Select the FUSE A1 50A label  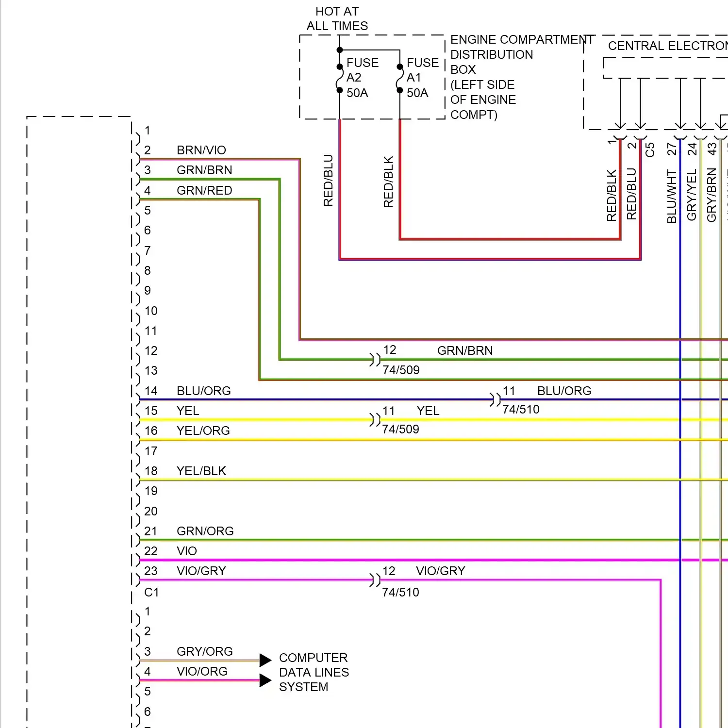(x=422, y=78)
